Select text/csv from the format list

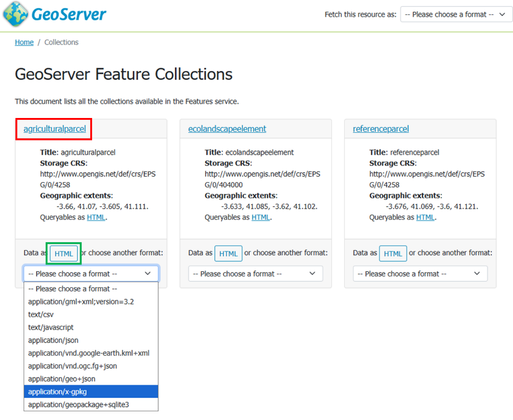pos(41,314)
